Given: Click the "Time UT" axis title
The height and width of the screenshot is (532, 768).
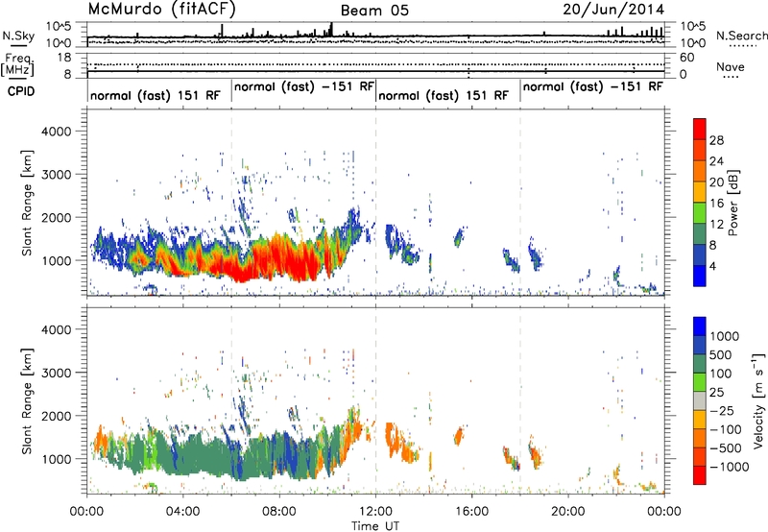Looking at the screenshot, I should [375, 526].
